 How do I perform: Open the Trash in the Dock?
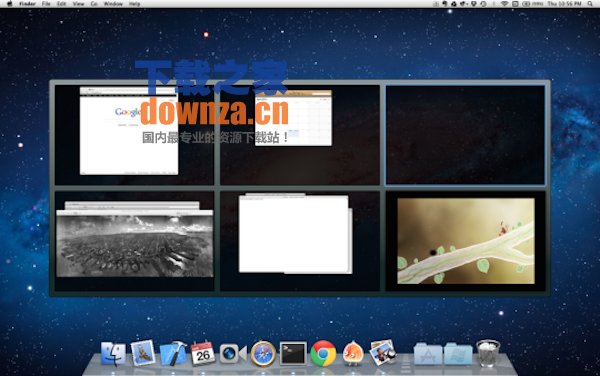point(488,353)
